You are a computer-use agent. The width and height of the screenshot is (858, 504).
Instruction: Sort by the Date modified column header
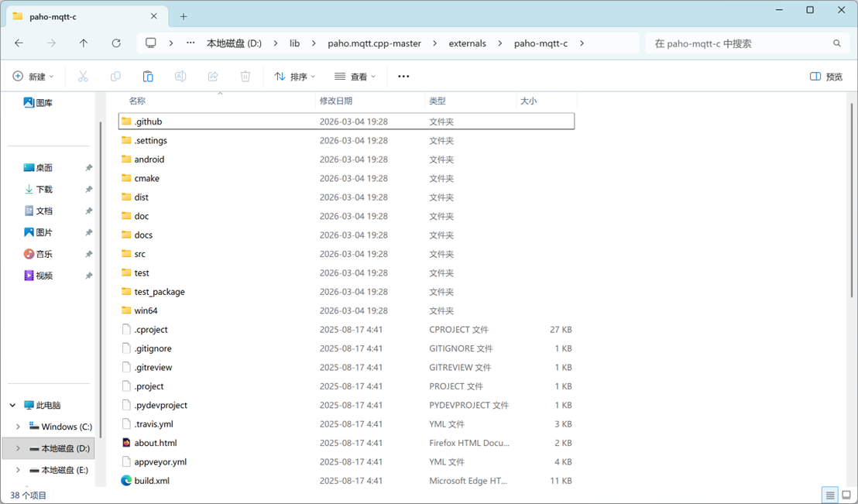(370, 101)
